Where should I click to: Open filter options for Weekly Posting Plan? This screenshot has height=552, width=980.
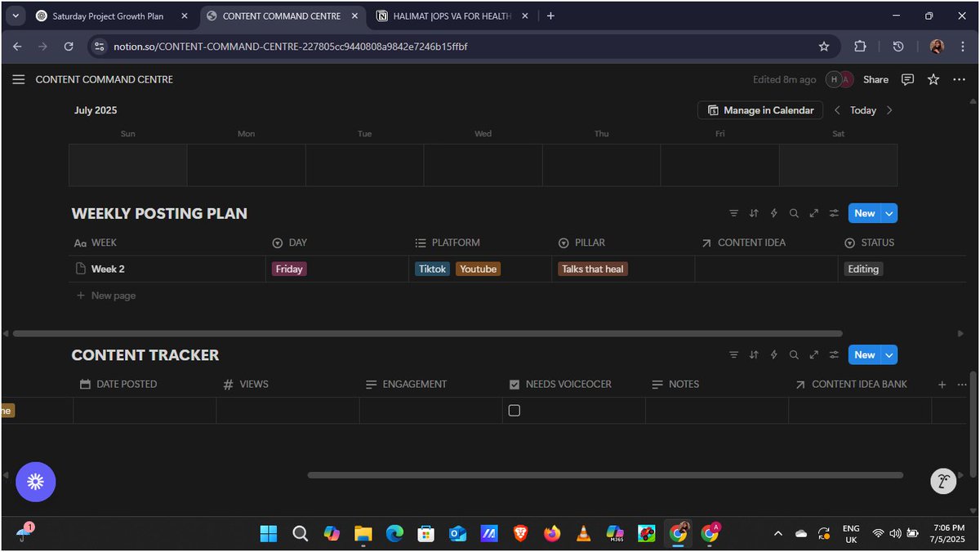tap(733, 213)
